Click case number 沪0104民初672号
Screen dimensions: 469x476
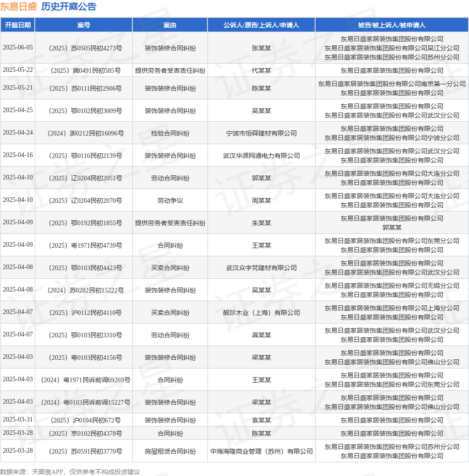point(85,421)
